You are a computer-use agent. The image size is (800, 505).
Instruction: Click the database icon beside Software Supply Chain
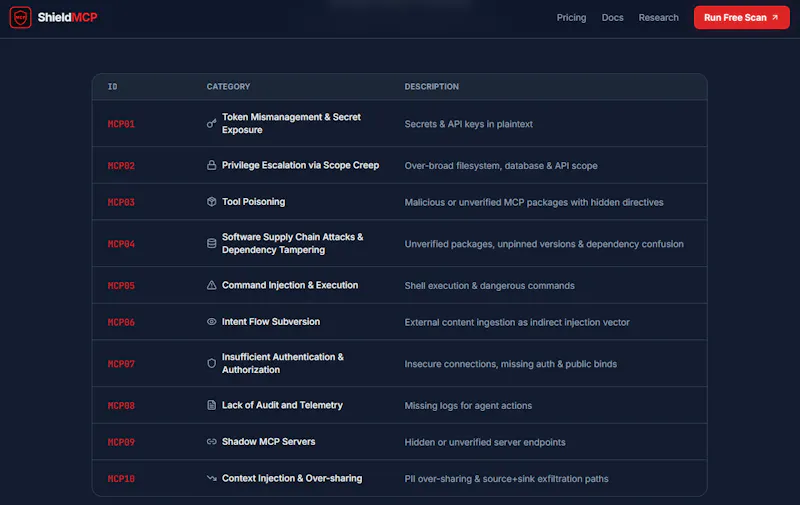coord(211,243)
